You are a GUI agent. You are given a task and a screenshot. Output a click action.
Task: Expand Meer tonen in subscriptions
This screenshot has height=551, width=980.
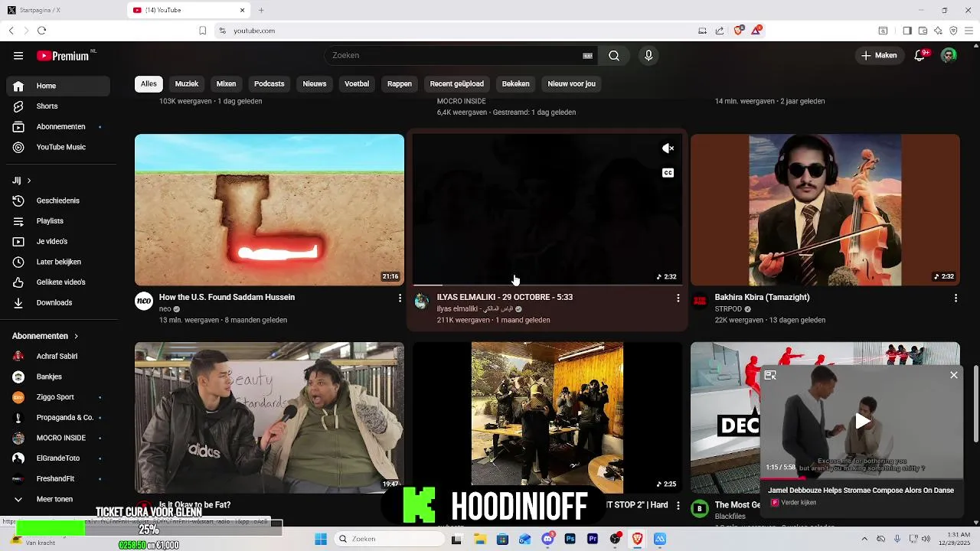click(x=58, y=499)
